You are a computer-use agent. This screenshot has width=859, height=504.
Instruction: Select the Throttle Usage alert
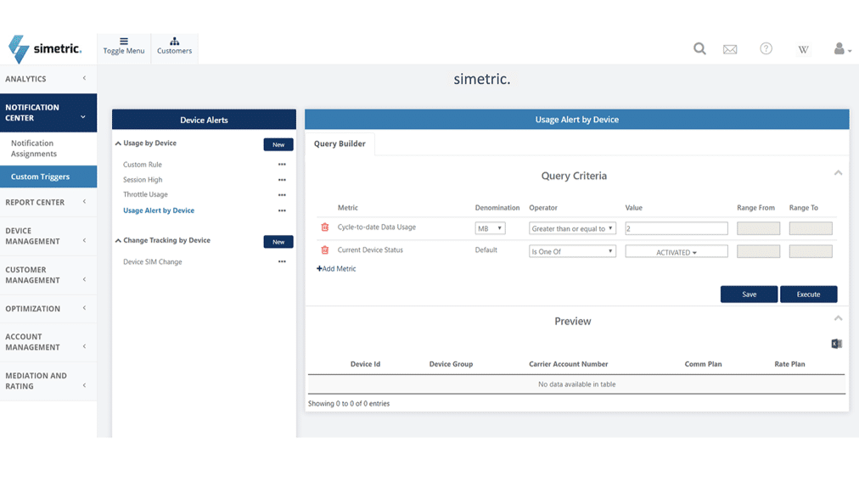click(x=145, y=194)
